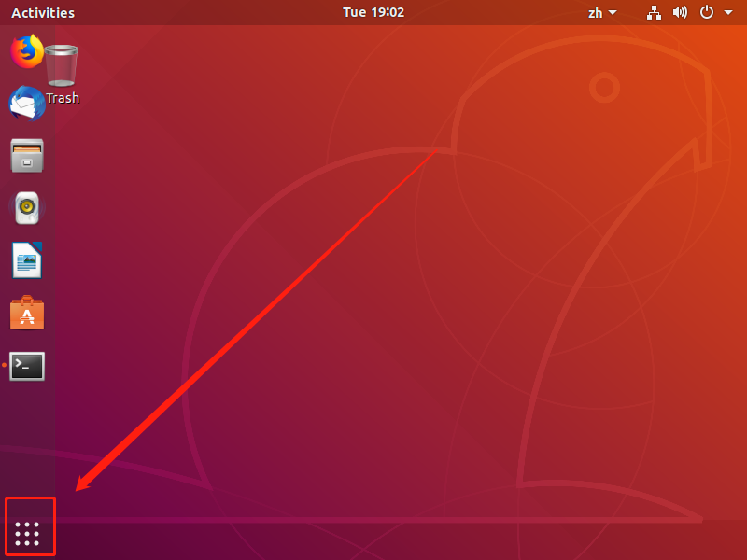This screenshot has height=560, width=747.
Task: Open LibreOffice Writer from dock
Action: pos(27,260)
